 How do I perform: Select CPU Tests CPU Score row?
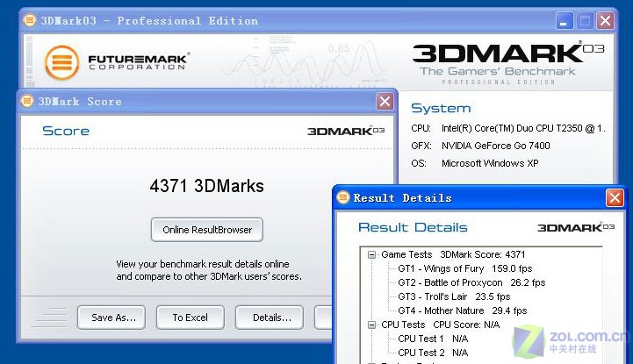pos(441,325)
